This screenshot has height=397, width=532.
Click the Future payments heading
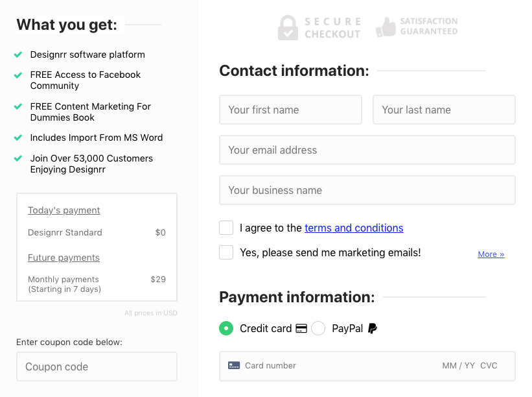click(64, 258)
